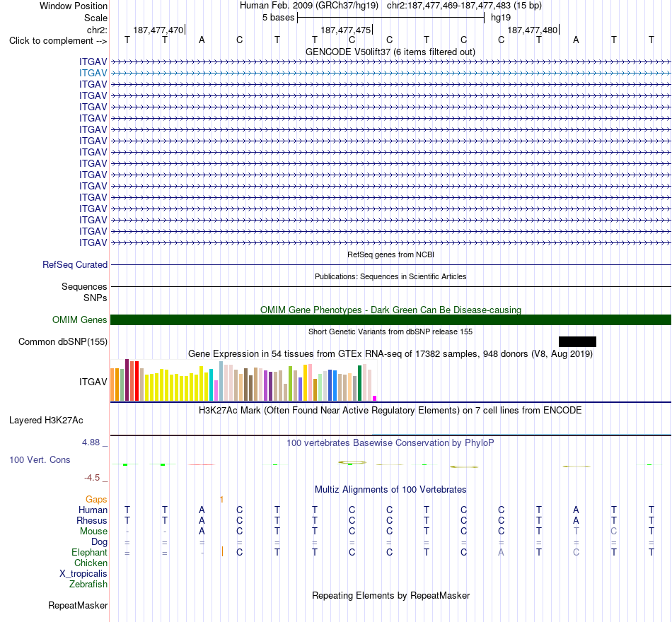Click the Gene Expression in 54 tissues title

coord(390,354)
